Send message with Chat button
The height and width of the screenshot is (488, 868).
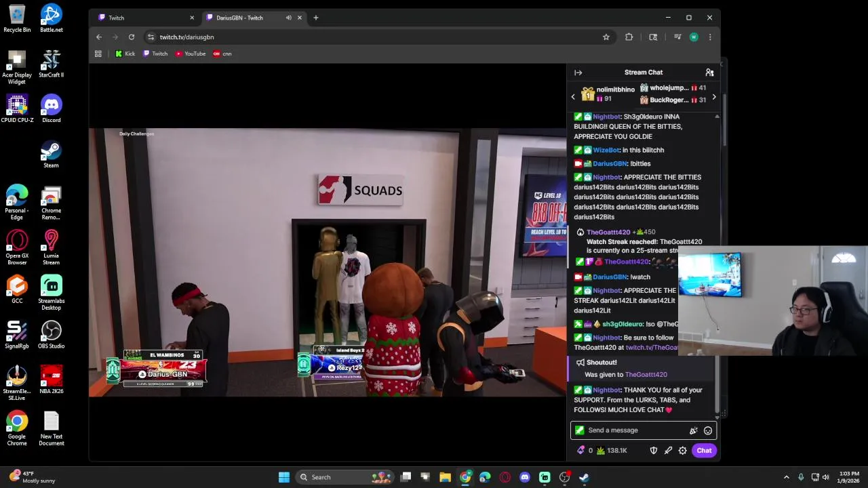(704, 451)
